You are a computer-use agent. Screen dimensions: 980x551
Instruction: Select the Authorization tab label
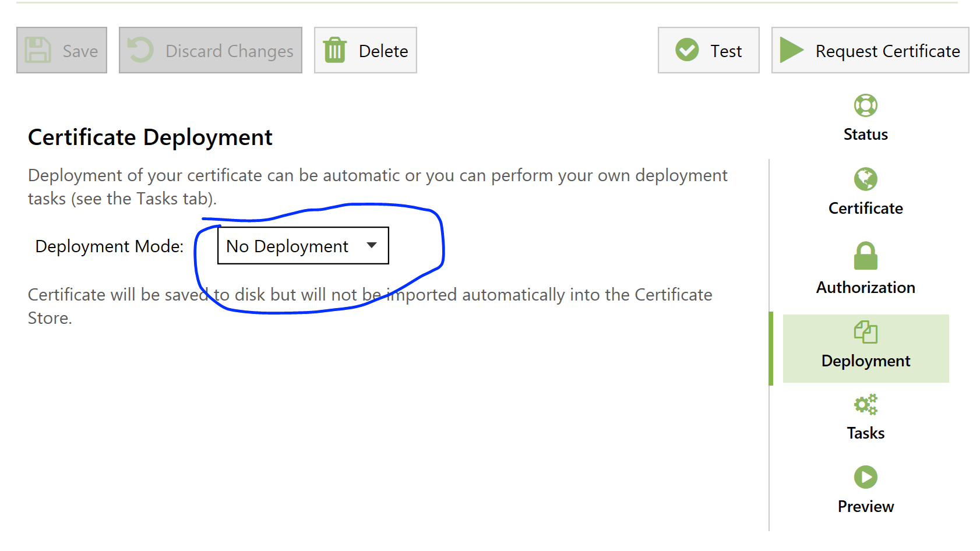click(x=865, y=288)
